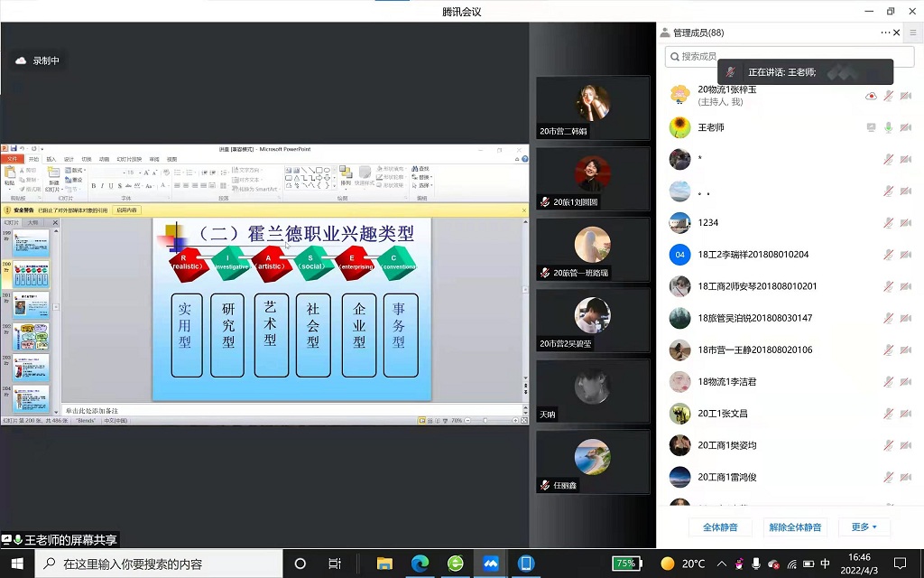Click the 全体静音 button
924x578 pixels.
[x=720, y=527]
